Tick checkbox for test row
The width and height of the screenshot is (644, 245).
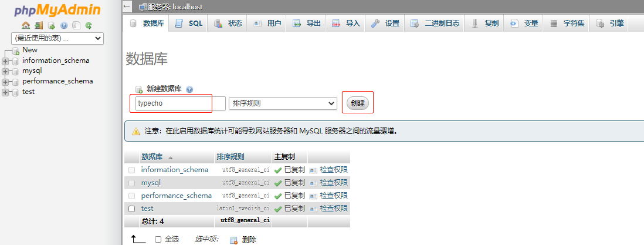click(x=132, y=209)
